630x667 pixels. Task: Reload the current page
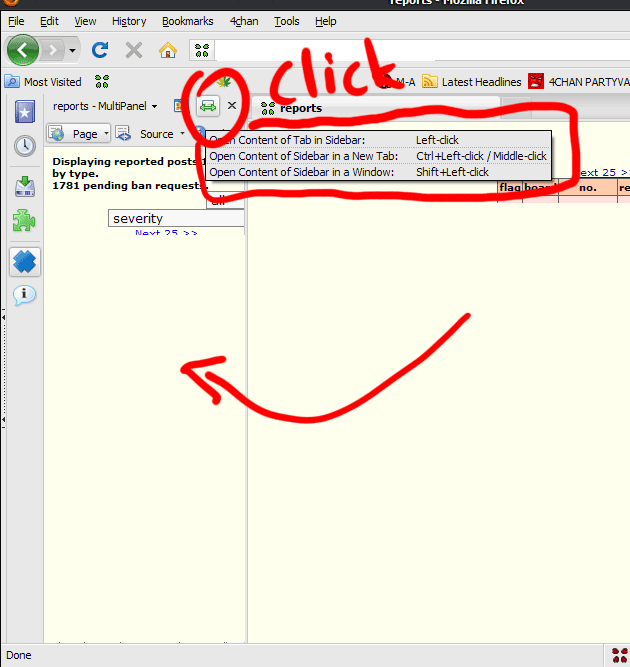coord(100,49)
